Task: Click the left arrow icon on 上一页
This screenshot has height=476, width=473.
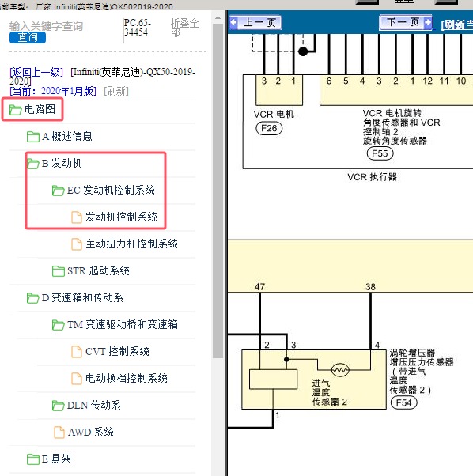Action: [234, 22]
